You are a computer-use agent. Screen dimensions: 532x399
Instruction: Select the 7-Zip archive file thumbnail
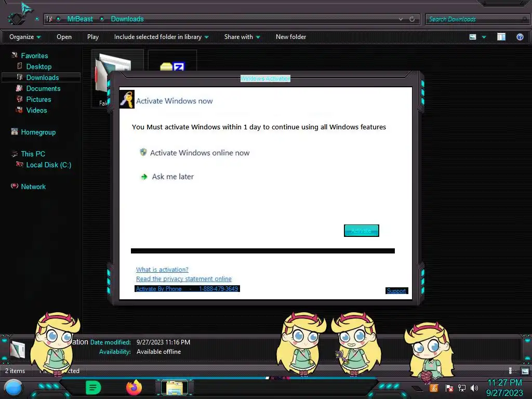tap(172, 61)
